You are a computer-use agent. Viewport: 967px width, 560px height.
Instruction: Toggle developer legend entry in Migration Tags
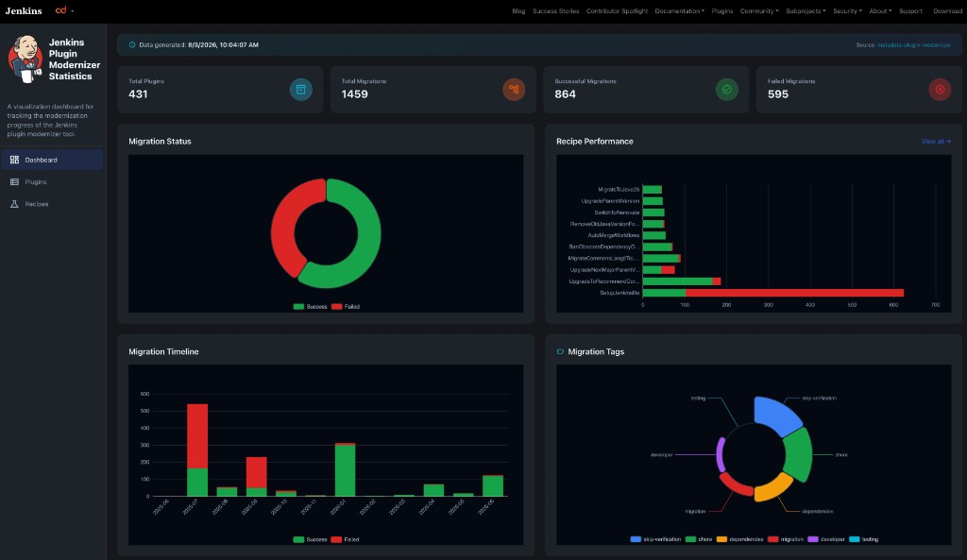(x=826, y=539)
